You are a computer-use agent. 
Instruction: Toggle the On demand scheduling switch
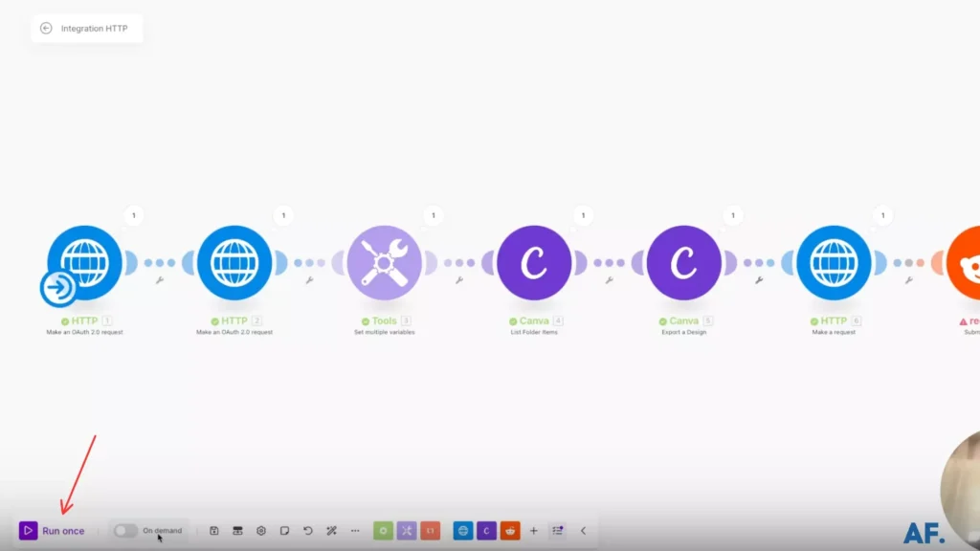125,530
